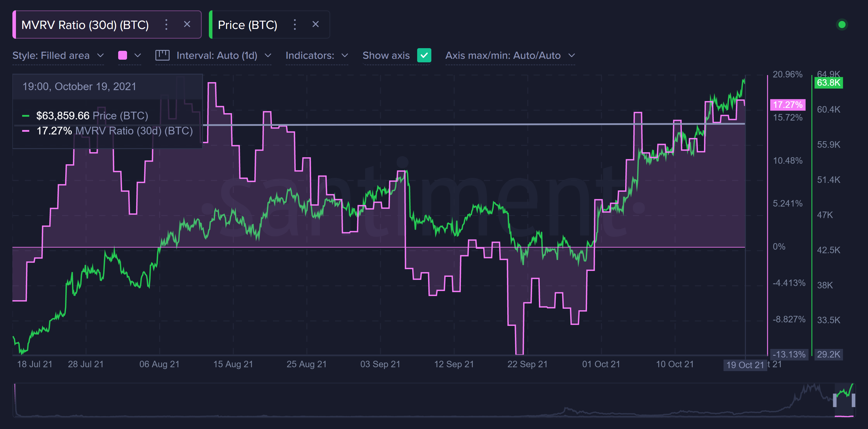
Task: Expand the Style: Filled area dropdown
Action: (58, 55)
